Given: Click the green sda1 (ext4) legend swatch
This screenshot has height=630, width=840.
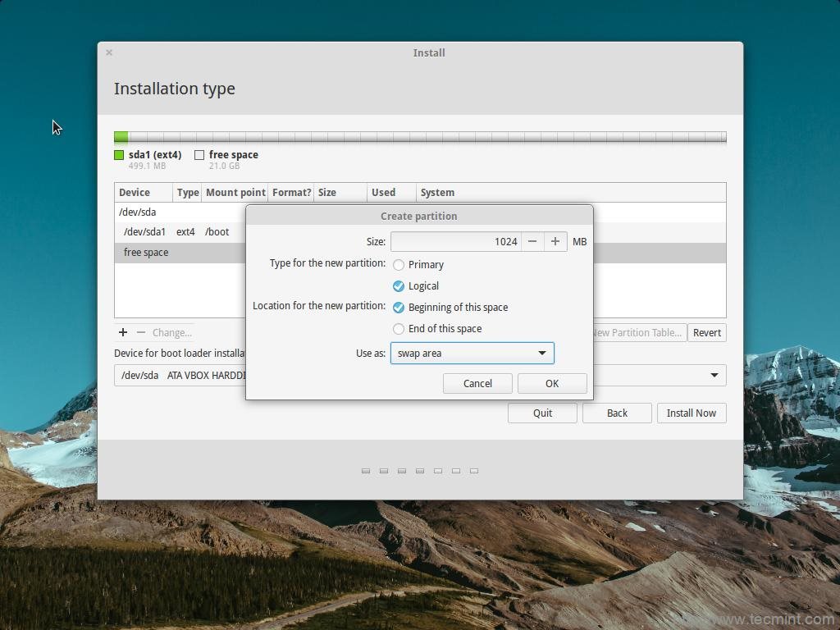Looking at the screenshot, I should (x=119, y=155).
